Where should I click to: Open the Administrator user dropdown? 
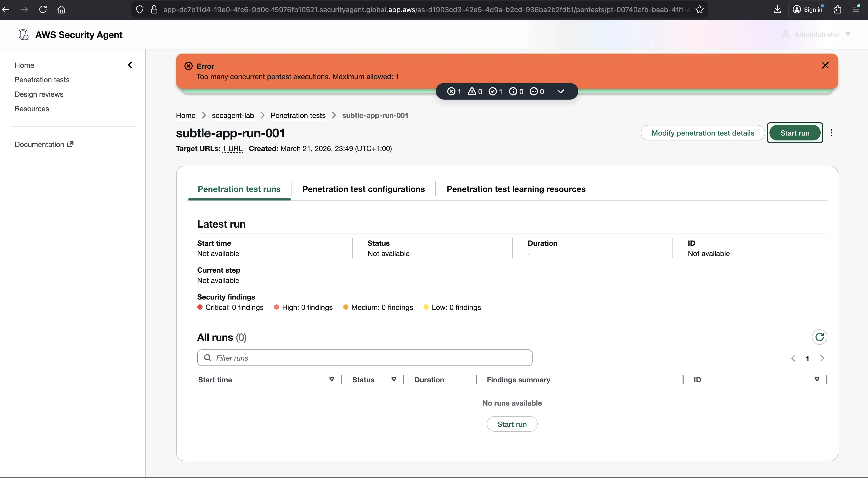pos(816,35)
